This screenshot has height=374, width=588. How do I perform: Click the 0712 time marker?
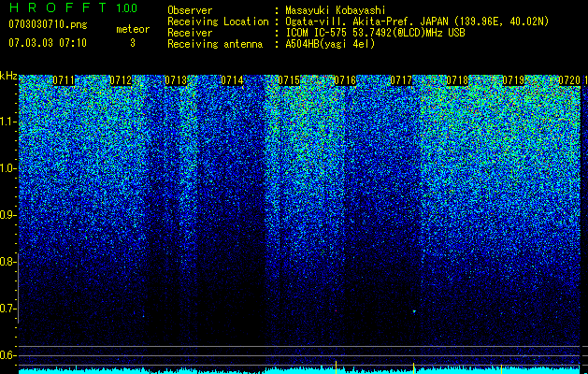[121, 80]
